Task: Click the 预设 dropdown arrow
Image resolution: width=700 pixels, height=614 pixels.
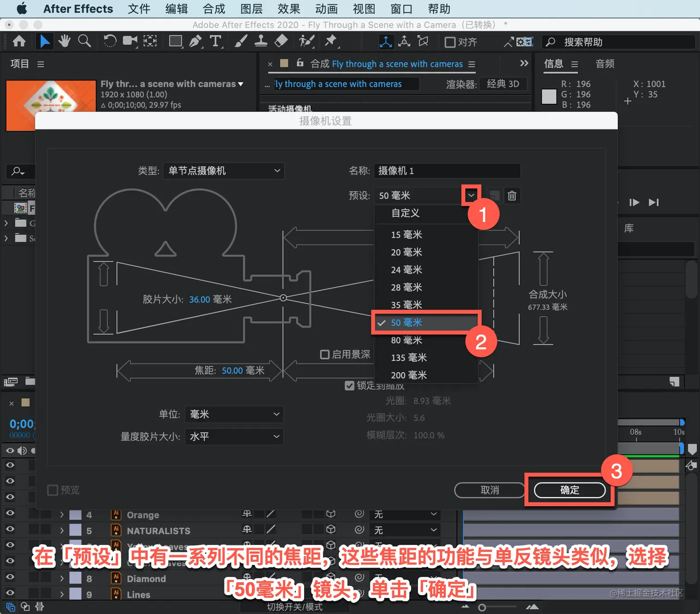Action: [x=471, y=195]
